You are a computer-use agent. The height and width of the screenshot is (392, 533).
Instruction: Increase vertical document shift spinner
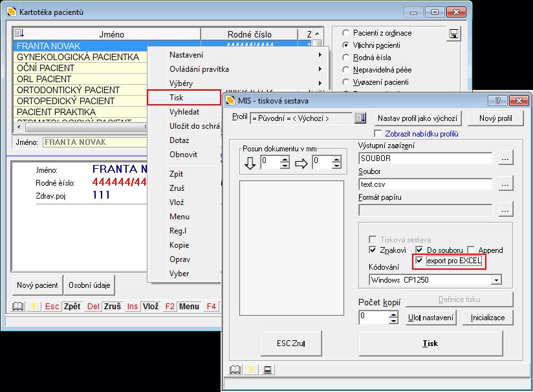coord(285,159)
